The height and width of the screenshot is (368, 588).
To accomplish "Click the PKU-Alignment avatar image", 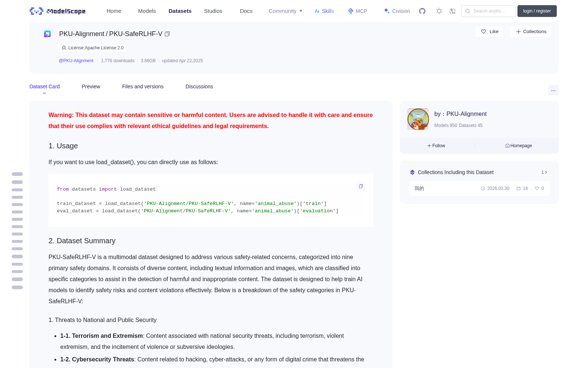I will click(x=418, y=119).
